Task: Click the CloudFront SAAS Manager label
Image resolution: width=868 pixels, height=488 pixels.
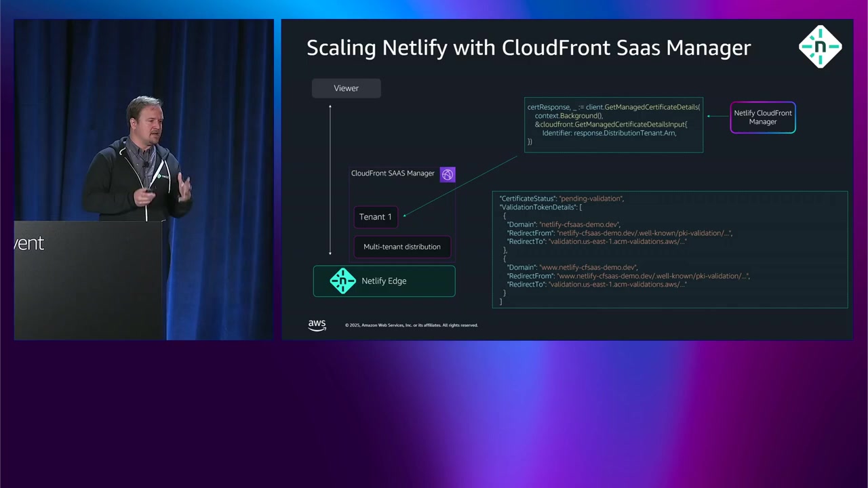Action: point(392,174)
